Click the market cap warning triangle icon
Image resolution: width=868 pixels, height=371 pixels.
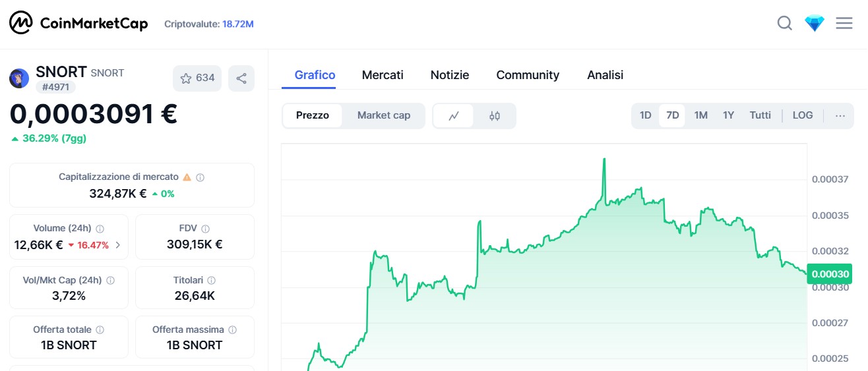click(x=187, y=177)
